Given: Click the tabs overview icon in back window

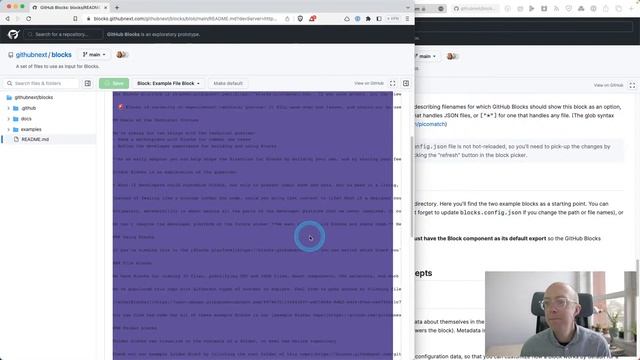Looking at the screenshot, I should point(619,9).
